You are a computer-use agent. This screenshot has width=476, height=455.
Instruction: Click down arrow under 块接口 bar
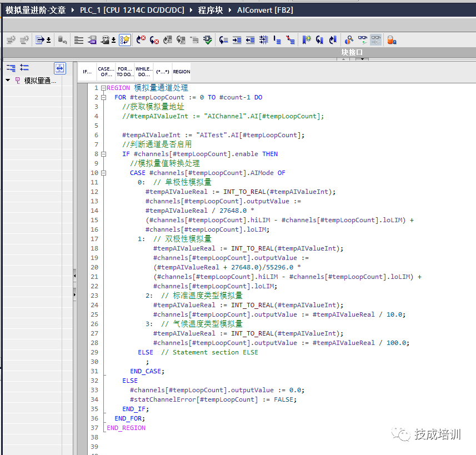(x=362, y=59)
